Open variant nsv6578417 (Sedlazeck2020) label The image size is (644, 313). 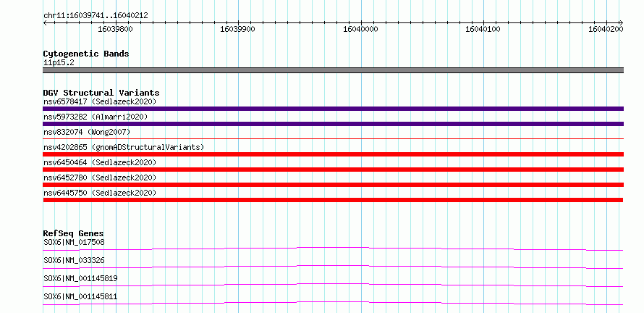[100, 101]
